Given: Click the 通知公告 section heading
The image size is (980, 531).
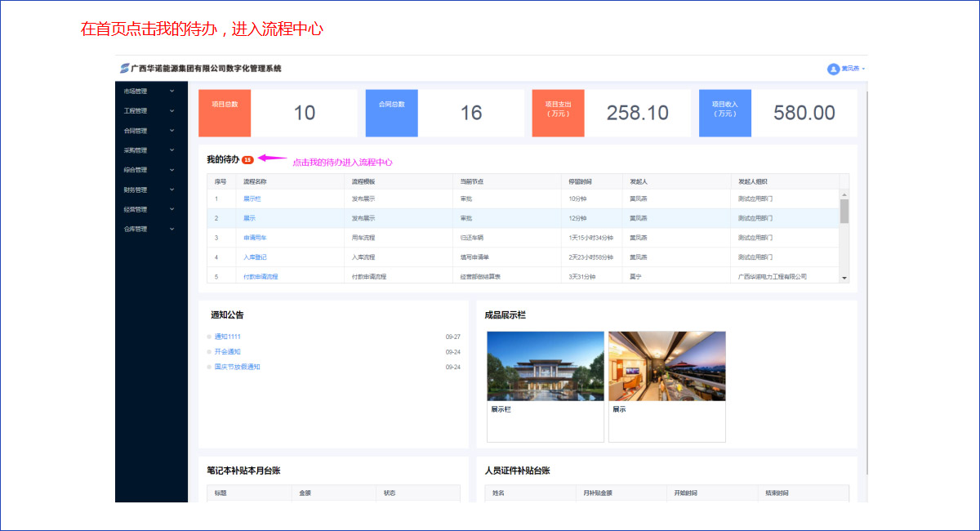Looking at the screenshot, I should pos(227,315).
